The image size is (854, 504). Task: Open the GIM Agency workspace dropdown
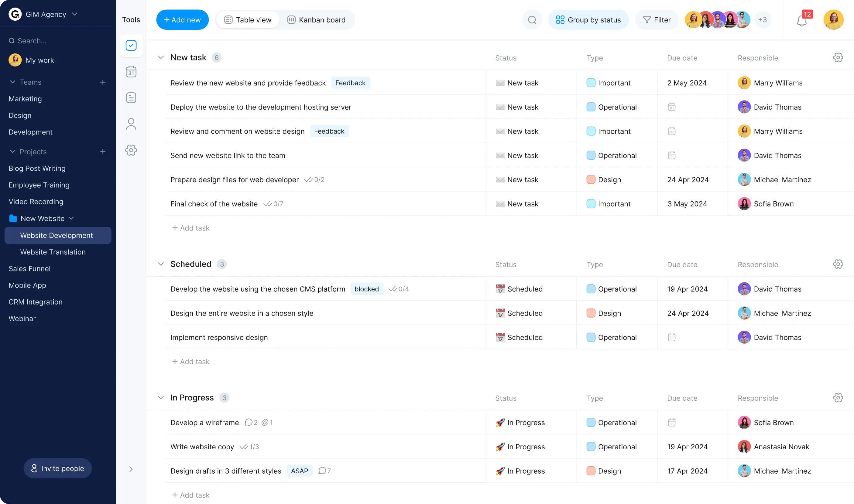[75, 14]
